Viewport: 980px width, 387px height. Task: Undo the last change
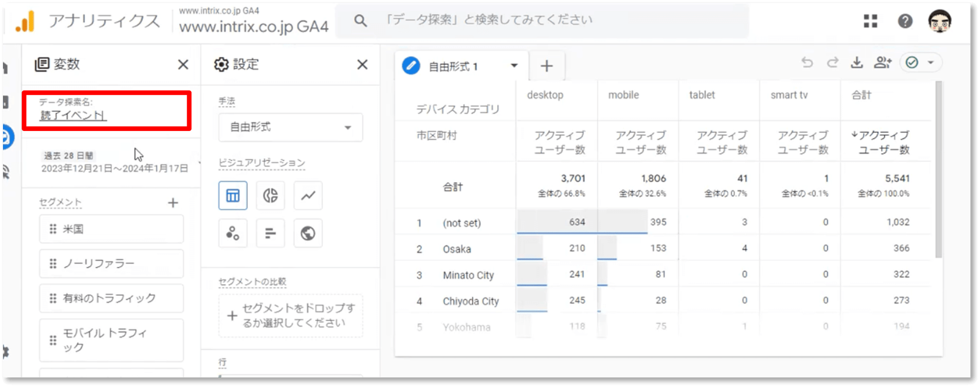click(807, 63)
